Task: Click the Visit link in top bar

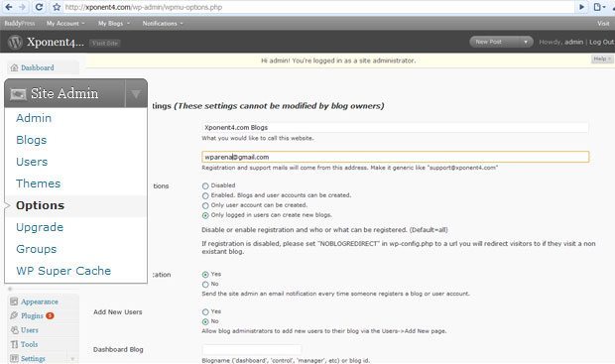Action: click(603, 24)
